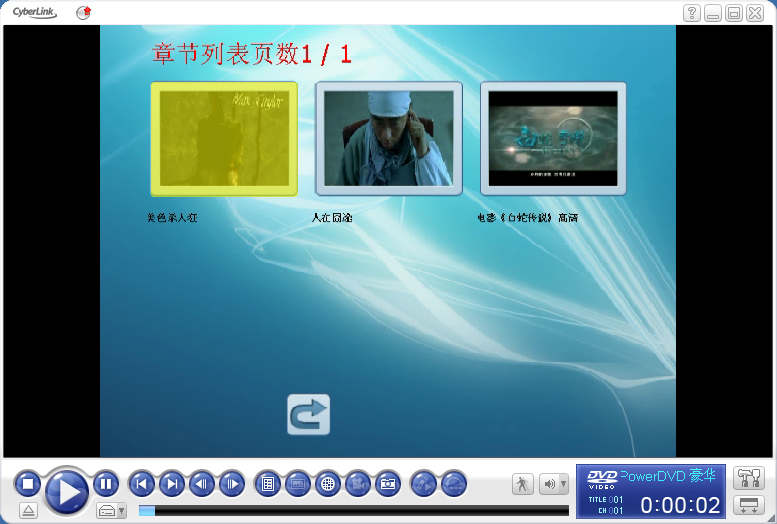777x524 pixels.
Task: Click the 电影《白蛇传说》高清 title text
Action: point(528,218)
